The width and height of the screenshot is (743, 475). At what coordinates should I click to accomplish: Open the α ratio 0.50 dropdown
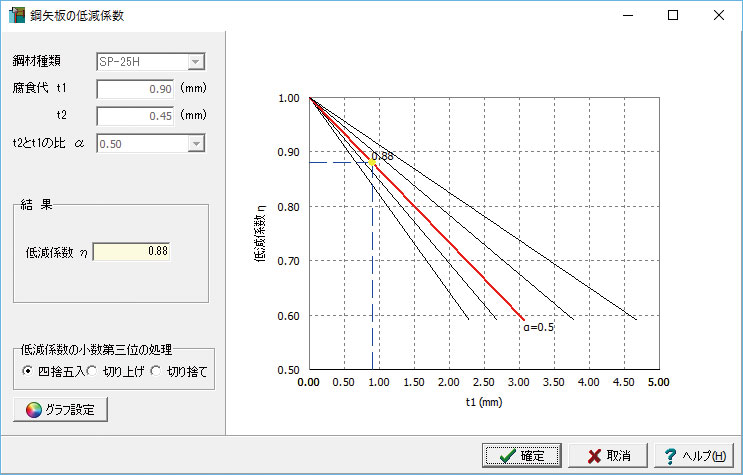[196, 144]
